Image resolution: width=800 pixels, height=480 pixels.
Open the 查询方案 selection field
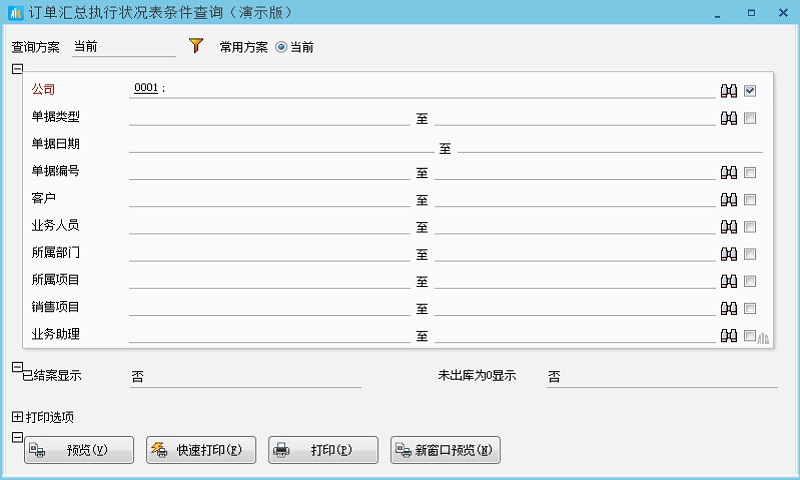click(x=124, y=47)
